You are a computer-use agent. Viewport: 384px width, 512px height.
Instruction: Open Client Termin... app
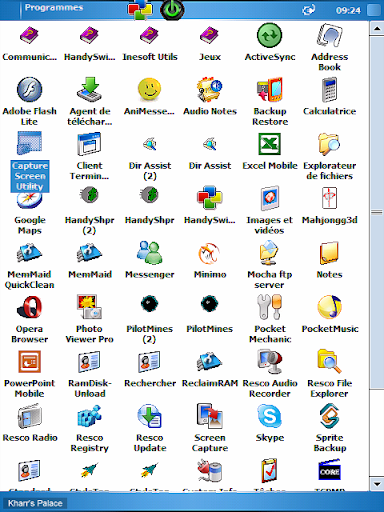pos(89,144)
